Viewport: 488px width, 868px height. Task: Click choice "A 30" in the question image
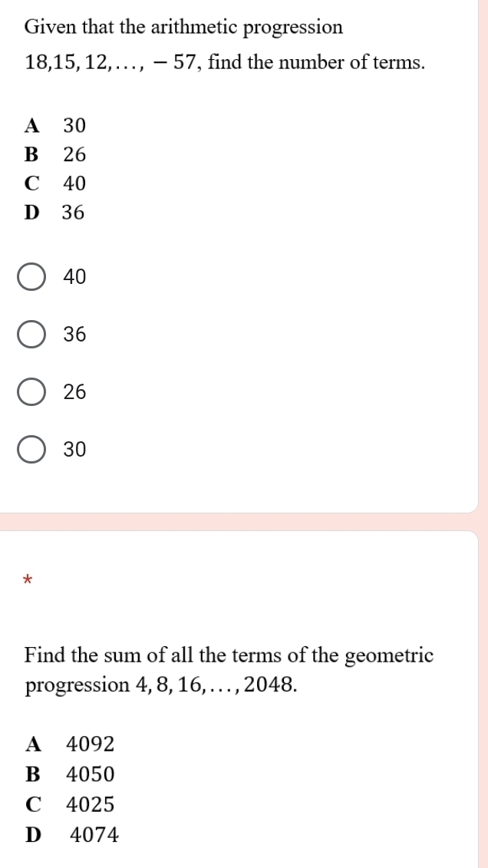pos(56,125)
